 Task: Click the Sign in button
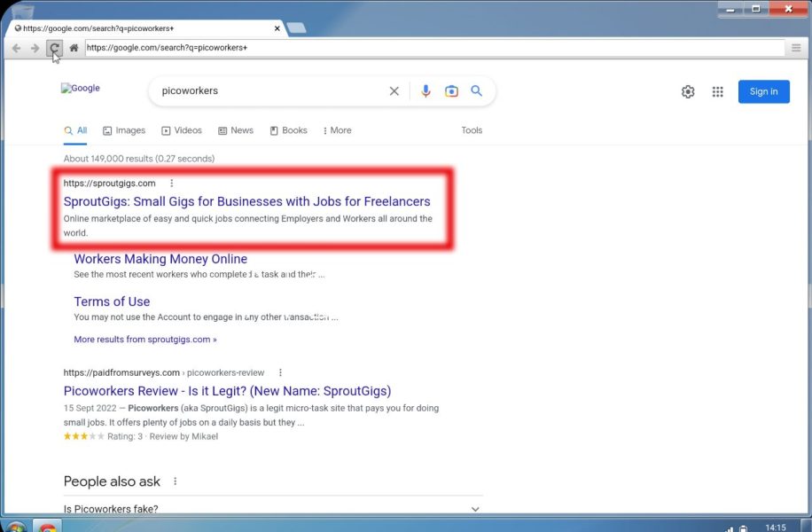pos(764,91)
